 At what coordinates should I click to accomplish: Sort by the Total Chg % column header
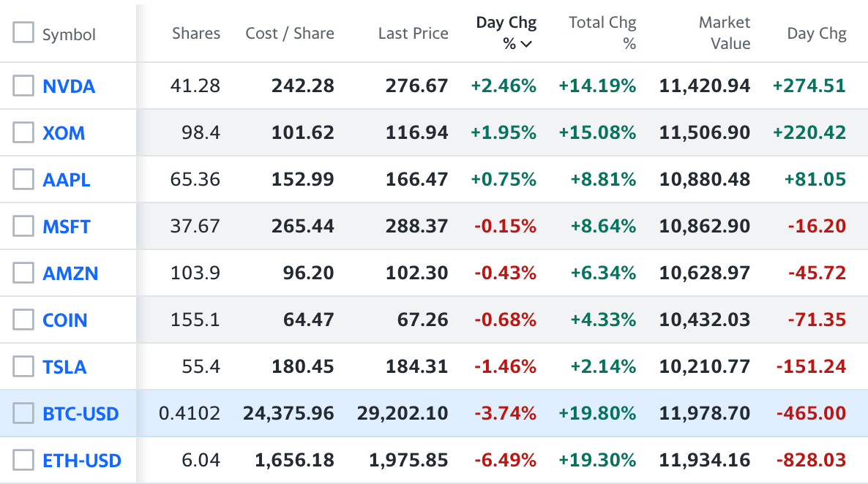click(x=602, y=33)
